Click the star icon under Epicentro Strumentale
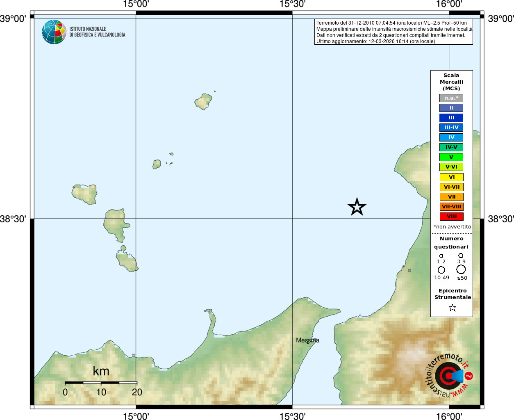This screenshot has width=514, height=420. tap(453, 308)
